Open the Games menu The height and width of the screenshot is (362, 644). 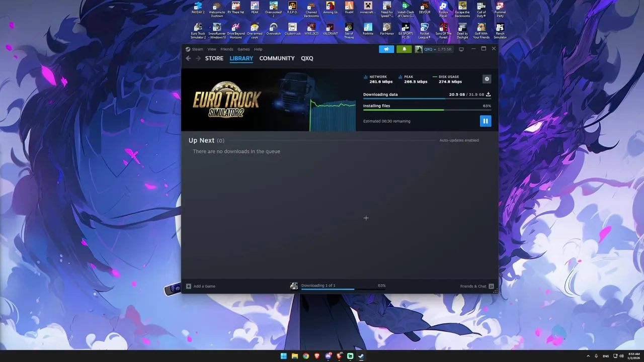(244, 49)
